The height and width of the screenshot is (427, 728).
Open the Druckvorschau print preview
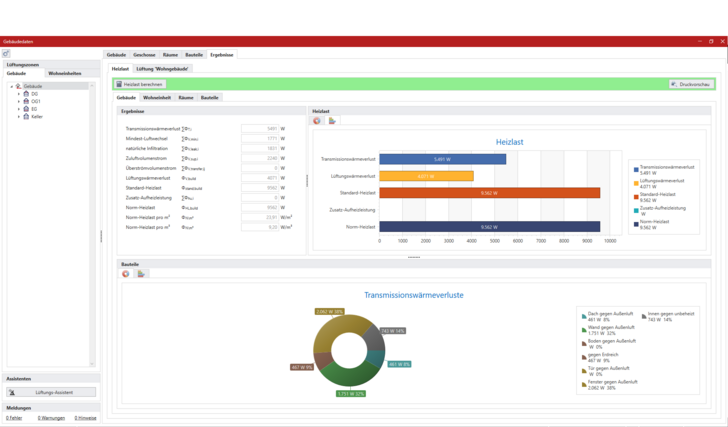pyautogui.click(x=691, y=84)
